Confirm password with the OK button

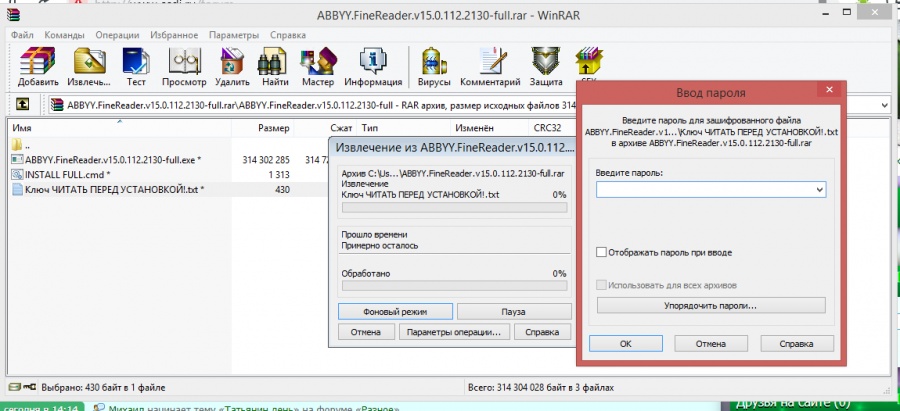626,344
